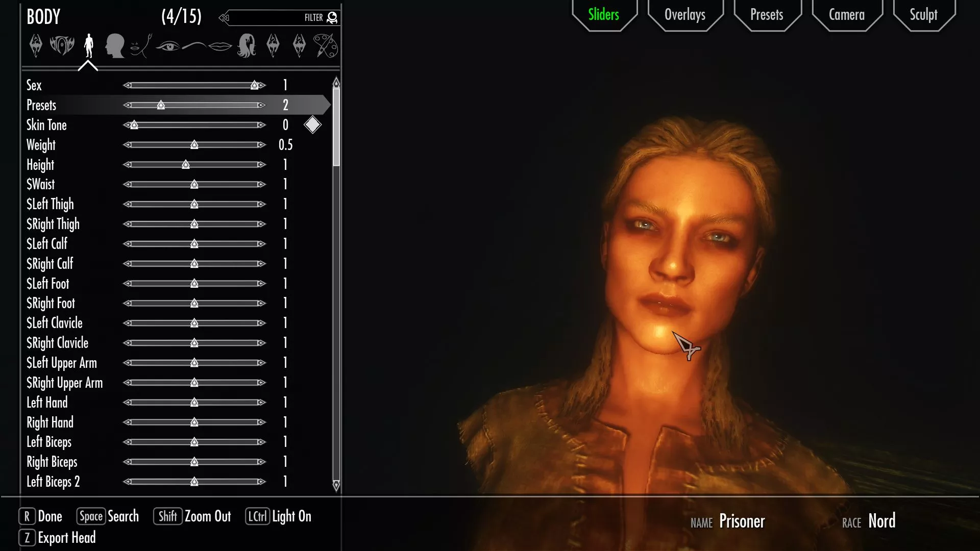This screenshot has height=551, width=980.
Task: Click the slider list scroll up arrow
Action: (x=336, y=82)
